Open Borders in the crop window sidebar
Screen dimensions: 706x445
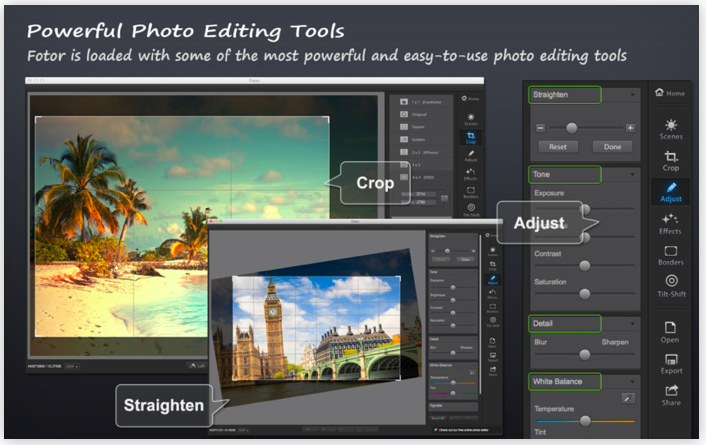coord(471,193)
